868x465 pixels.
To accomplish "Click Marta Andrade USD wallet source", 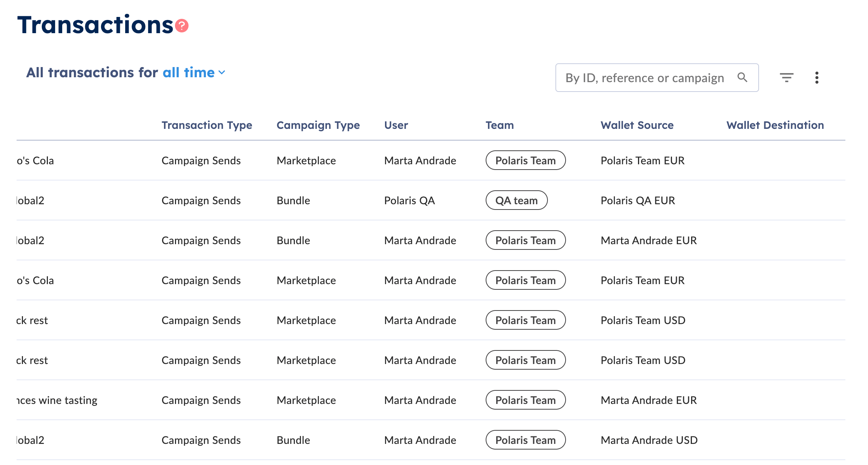I will coord(649,440).
